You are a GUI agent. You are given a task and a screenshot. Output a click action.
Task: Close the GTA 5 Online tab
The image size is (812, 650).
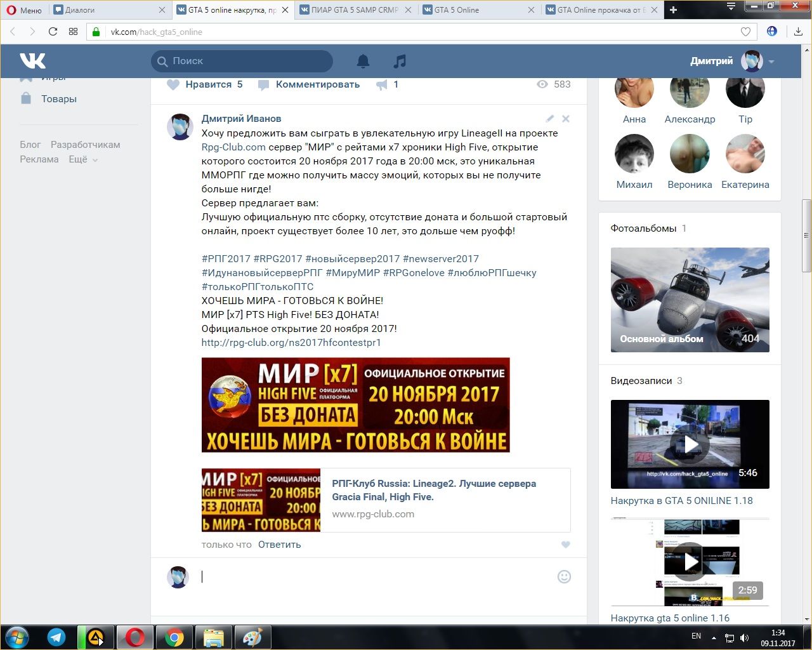click(531, 10)
